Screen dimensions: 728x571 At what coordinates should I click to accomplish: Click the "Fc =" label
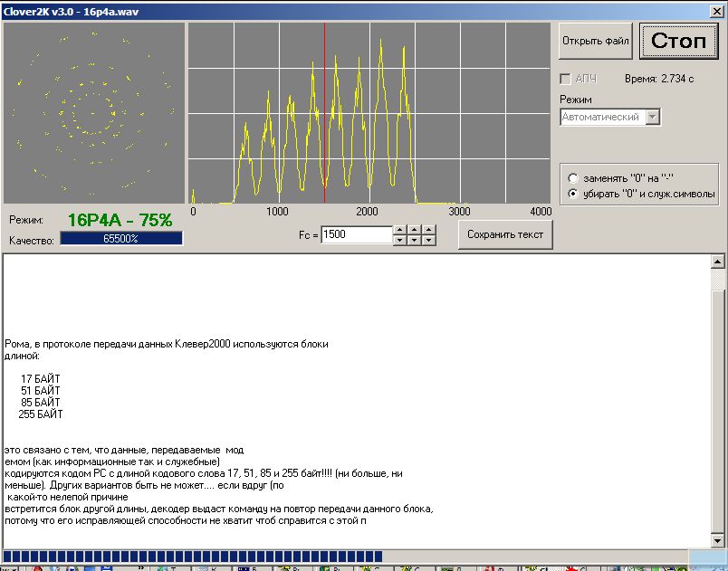pos(308,235)
